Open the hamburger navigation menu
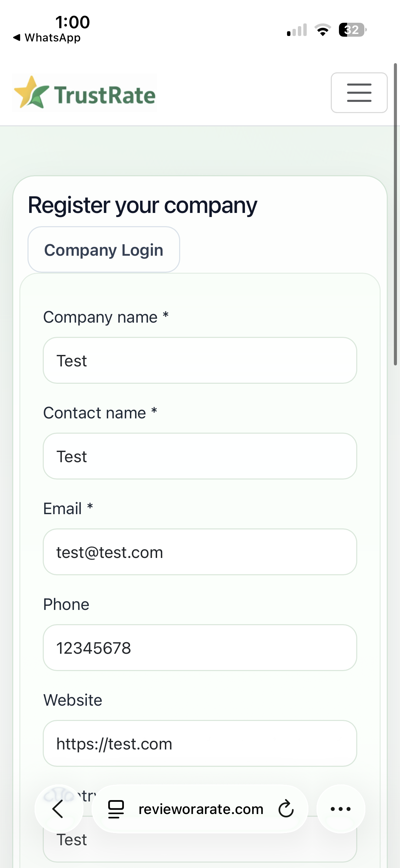The width and height of the screenshot is (400, 868). point(359,92)
